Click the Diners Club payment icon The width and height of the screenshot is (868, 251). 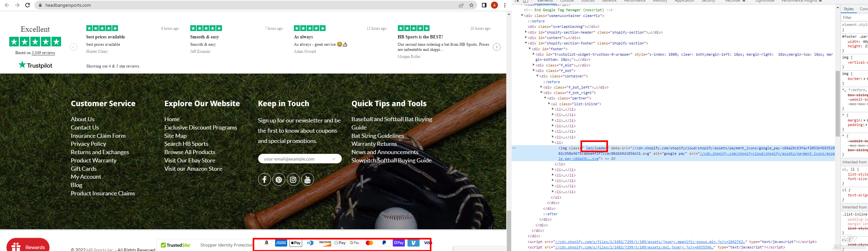tap(310, 243)
